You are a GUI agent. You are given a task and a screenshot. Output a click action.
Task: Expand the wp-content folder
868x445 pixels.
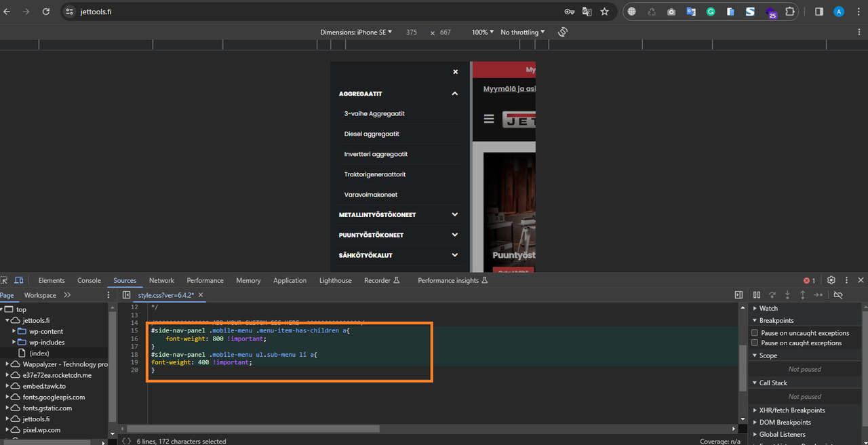(15, 331)
